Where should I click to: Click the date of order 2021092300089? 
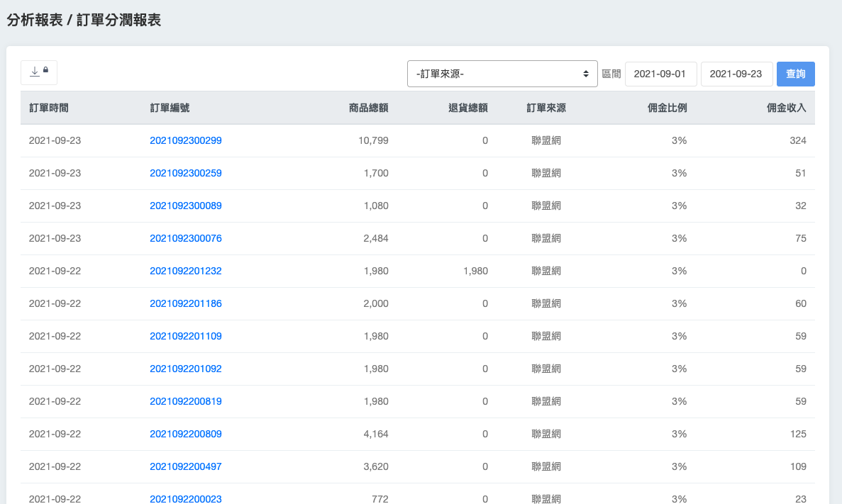point(55,206)
